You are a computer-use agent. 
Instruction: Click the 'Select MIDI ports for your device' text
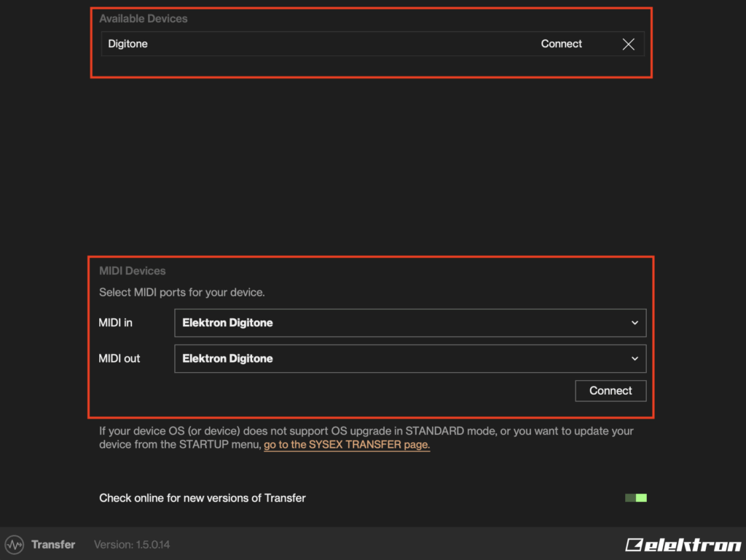coord(182,293)
